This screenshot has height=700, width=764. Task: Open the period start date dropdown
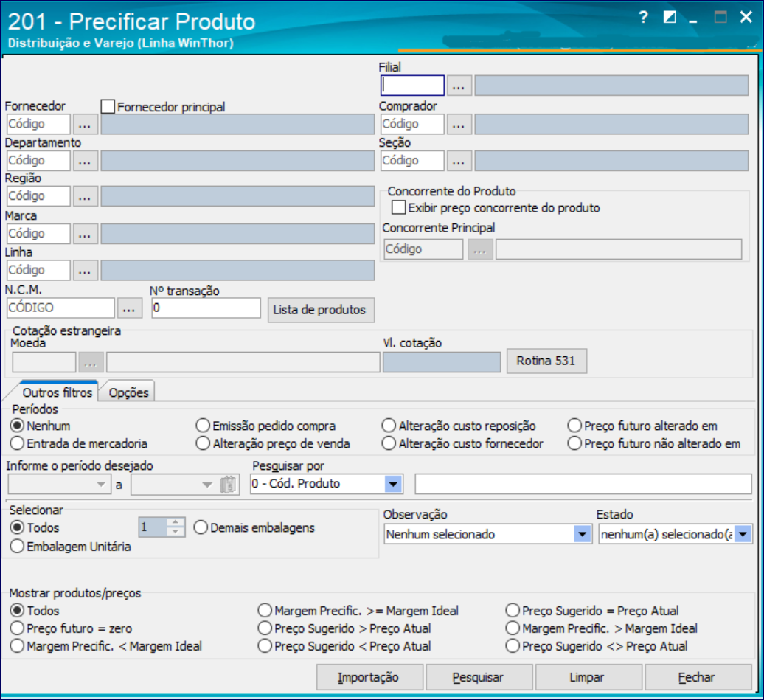(x=101, y=485)
